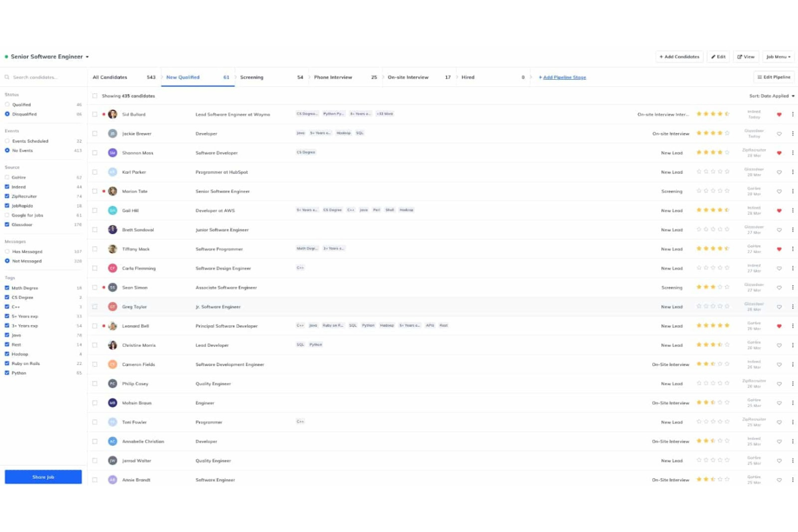Click the heart icon for Greg Taylor
This screenshot has width=798, height=532.
pyautogui.click(x=779, y=307)
